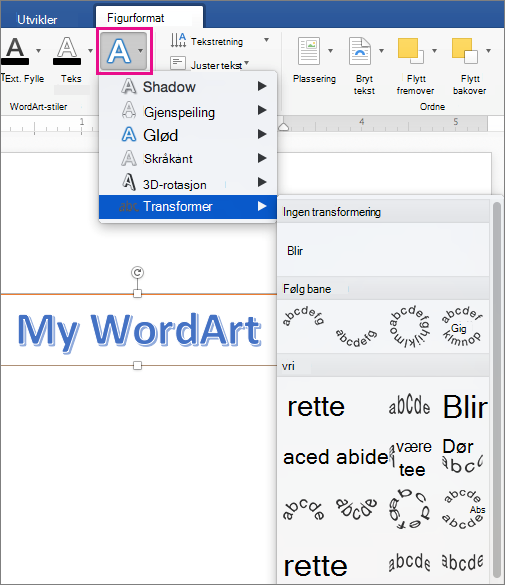Expand the Tekstretning dropdown
Viewport: 505px width, 585px height.
coord(266,40)
